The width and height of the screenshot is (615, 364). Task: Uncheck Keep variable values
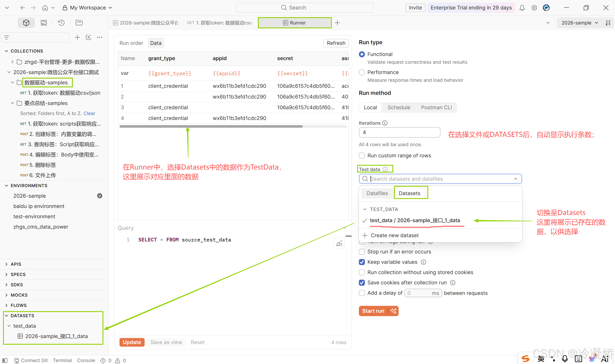(x=362, y=262)
